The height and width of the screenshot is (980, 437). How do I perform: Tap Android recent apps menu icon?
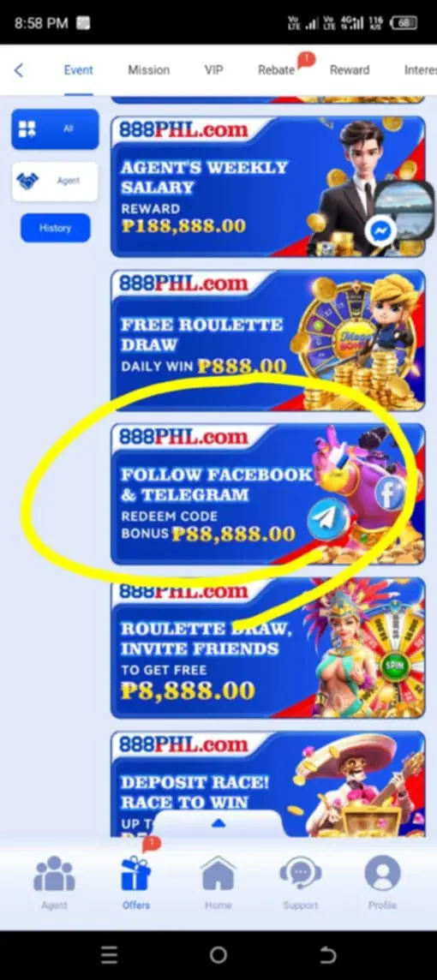109,954
